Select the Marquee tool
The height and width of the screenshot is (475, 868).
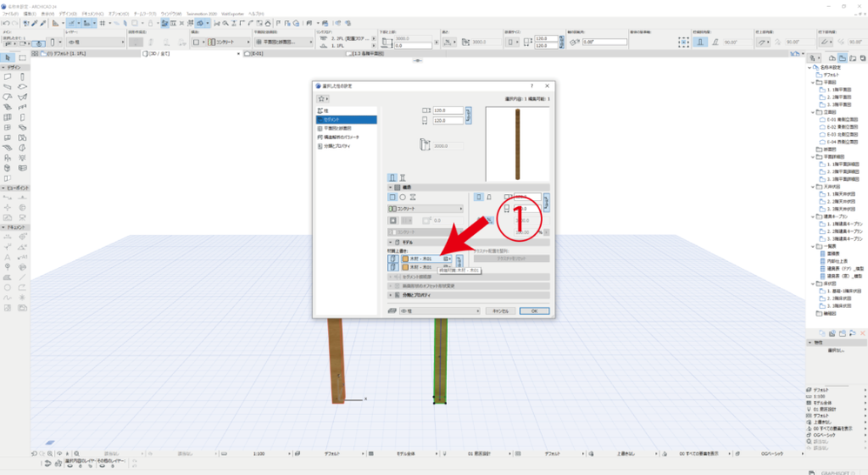pyautogui.click(x=23, y=57)
